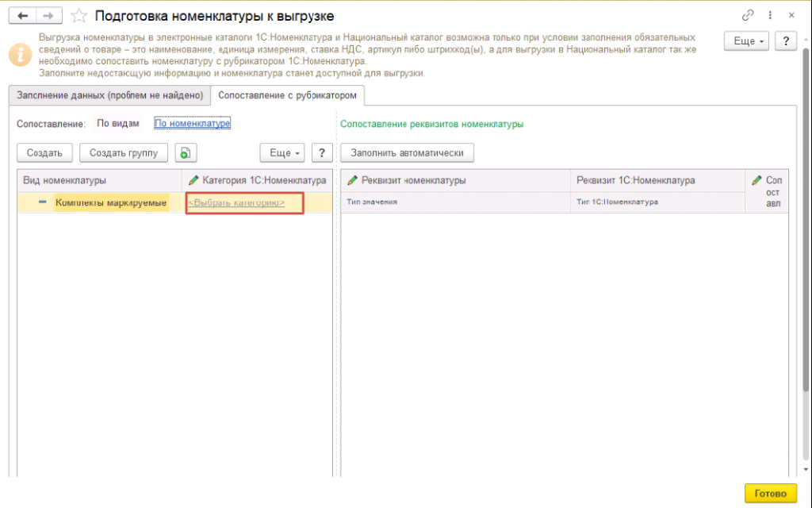The image size is (812, 508).
Task: Expand the top-right Еще dropdown
Action: click(748, 41)
